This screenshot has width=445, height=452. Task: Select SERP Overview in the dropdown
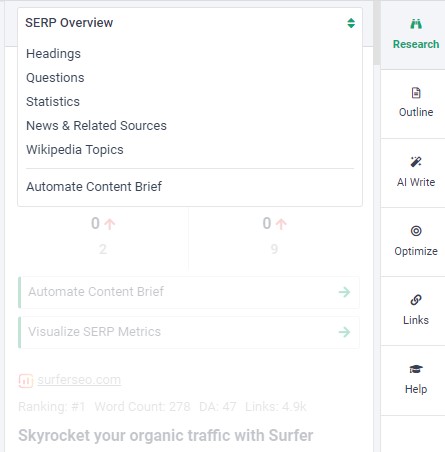[x=69, y=23]
